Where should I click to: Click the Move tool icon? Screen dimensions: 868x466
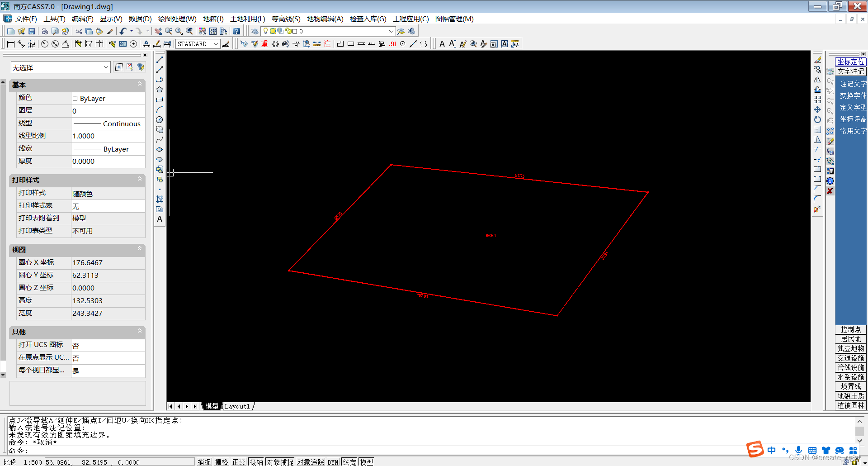817,109
